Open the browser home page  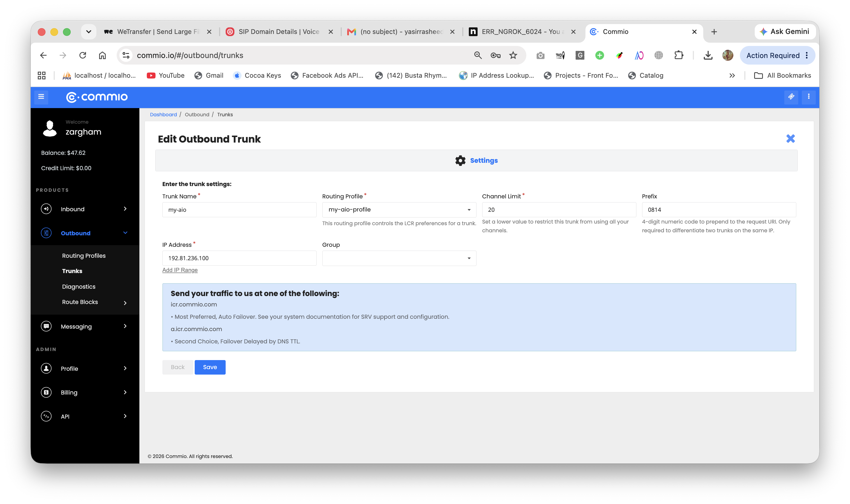point(102,55)
